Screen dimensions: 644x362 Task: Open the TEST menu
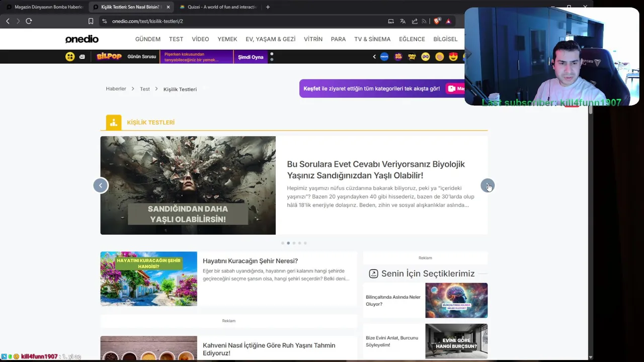tap(176, 39)
